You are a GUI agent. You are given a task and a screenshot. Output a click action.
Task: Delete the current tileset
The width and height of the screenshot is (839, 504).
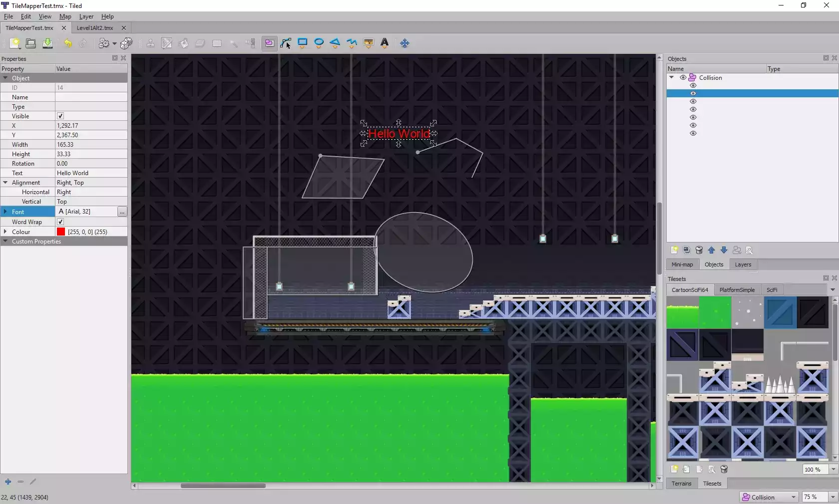724,469
